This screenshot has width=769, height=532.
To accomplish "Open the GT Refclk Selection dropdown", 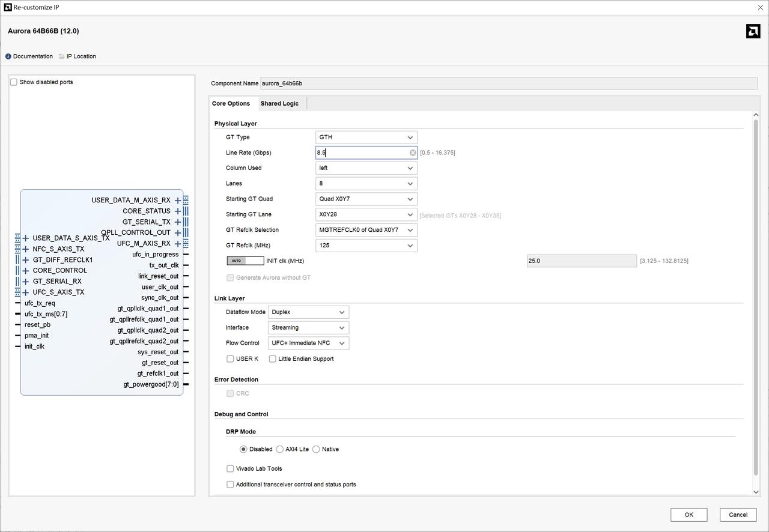I will pos(366,230).
